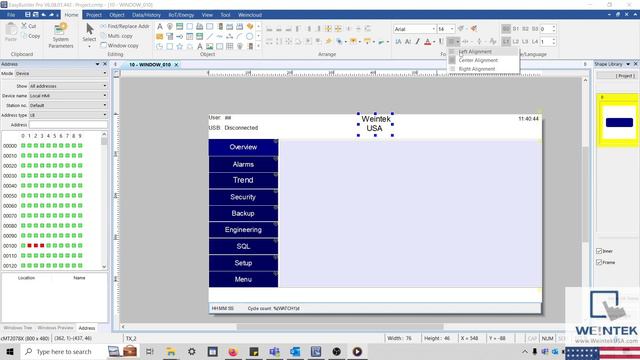Open Microsoft Teams from taskbar
The image size is (640, 360).
274,351
